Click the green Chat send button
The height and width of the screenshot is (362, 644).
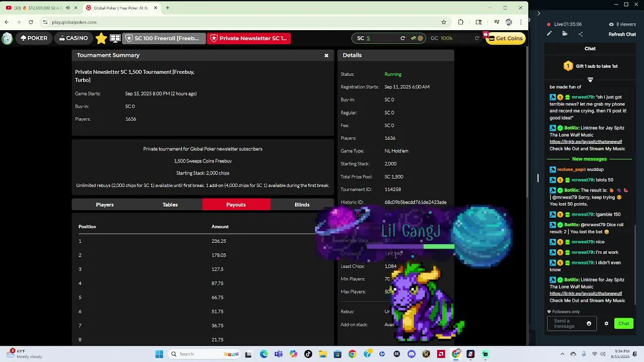point(623,324)
